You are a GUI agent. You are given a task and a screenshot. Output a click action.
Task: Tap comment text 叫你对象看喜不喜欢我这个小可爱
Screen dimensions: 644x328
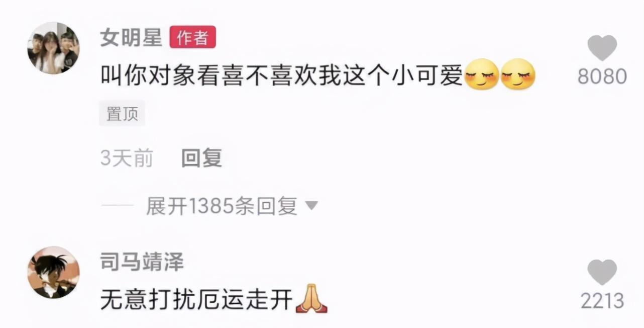pyautogui.click(x=281, y=75)
